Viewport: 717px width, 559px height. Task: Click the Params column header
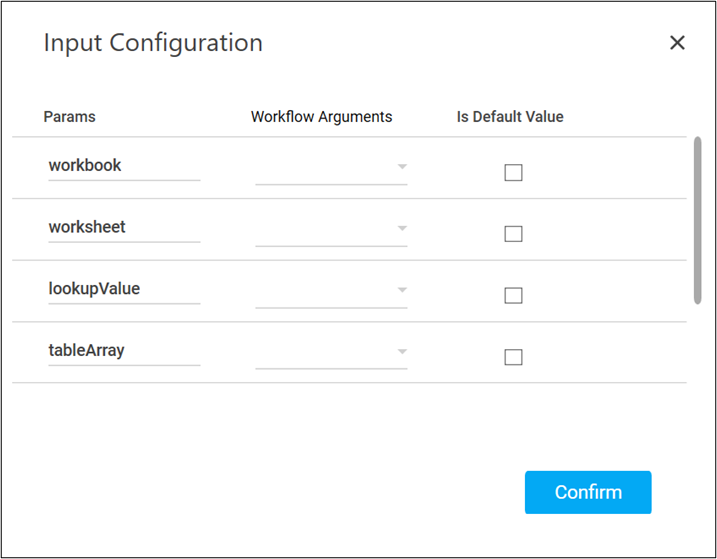pos(70,117)
